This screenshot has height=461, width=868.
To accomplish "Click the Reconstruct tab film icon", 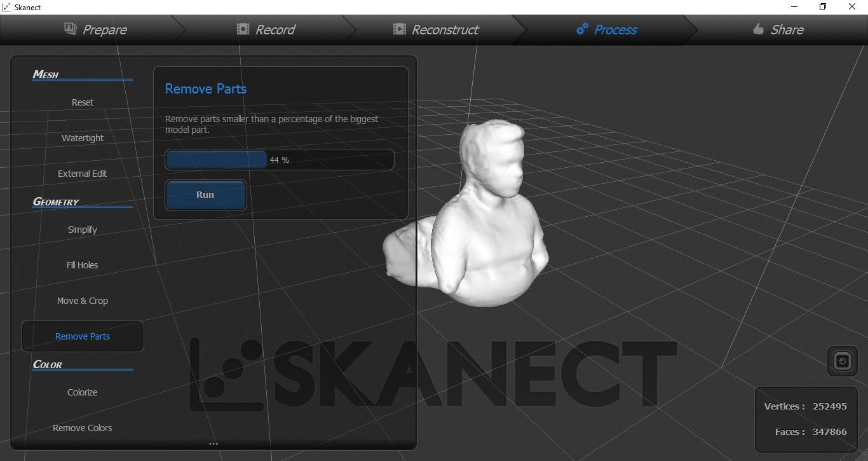I will tap(399, 29).
